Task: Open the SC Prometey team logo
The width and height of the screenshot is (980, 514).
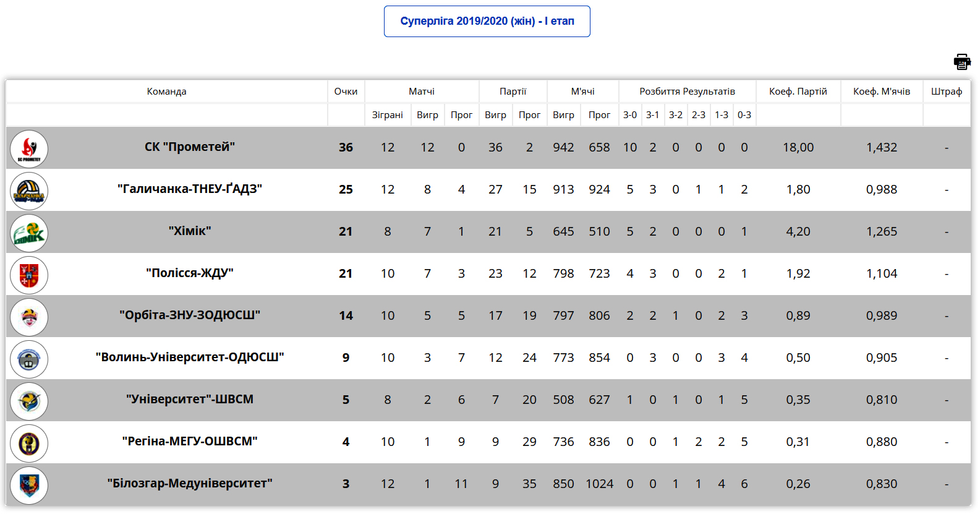Action: pos(29,149)
